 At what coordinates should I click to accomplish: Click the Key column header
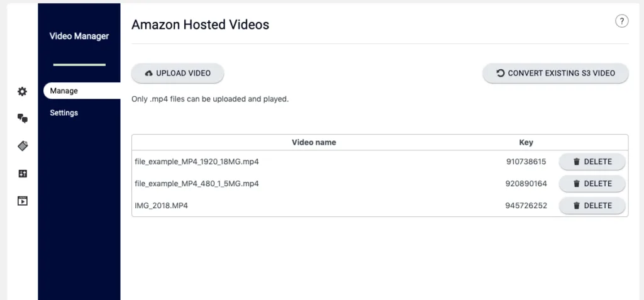tap(526, 143)
